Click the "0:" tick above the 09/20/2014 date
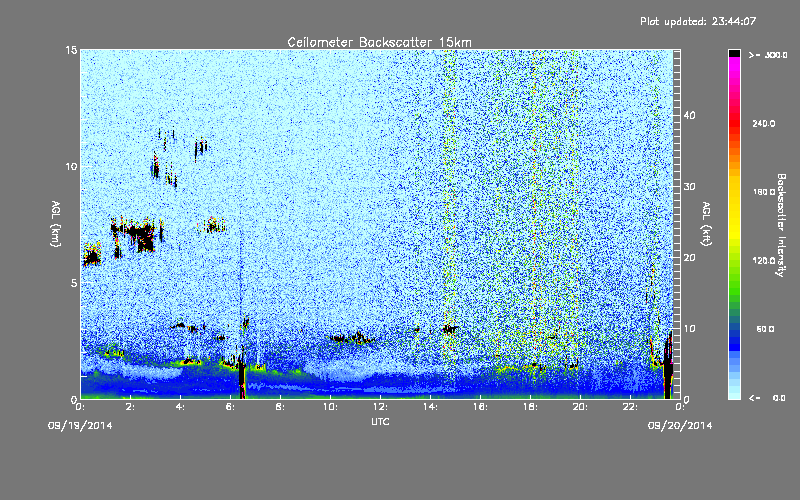The height and width of the screenshot is (500, 800). tap(680, 407)
